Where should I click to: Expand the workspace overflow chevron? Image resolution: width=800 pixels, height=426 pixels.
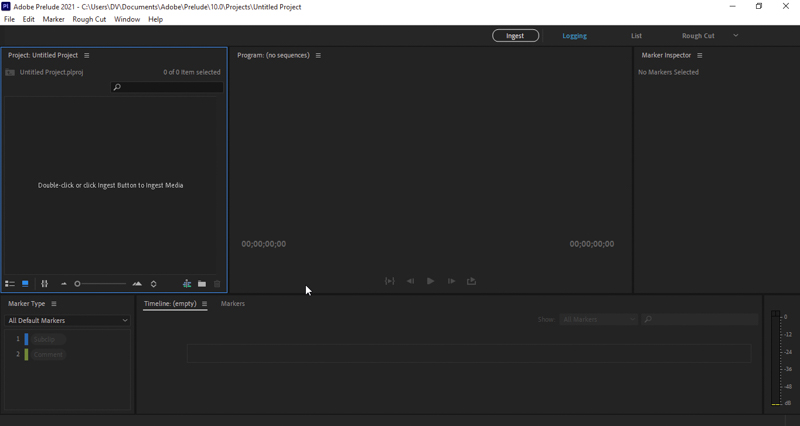click(735, 36)
